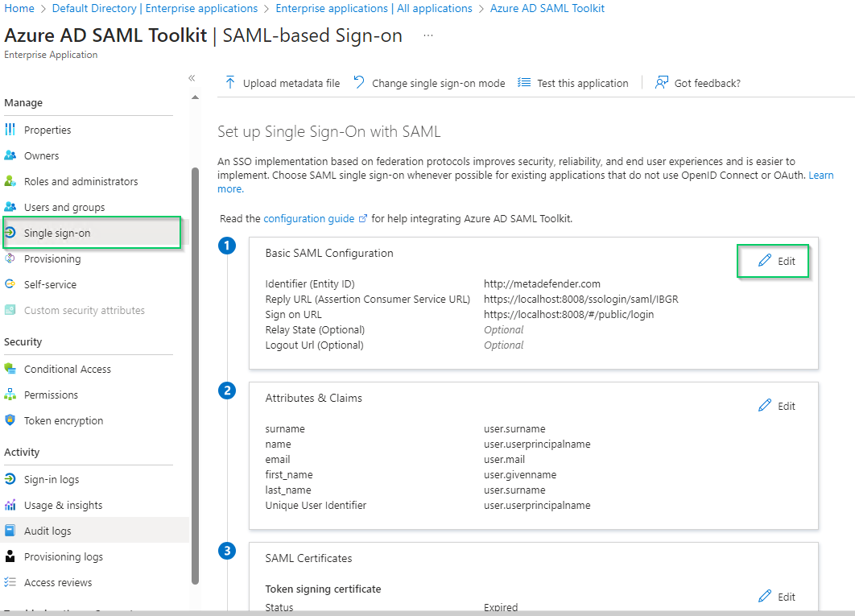The width and height of the screenshot is (855, 616).
Task: Click the sidebar scroll up arrow
Action: (x=195, y=97)
